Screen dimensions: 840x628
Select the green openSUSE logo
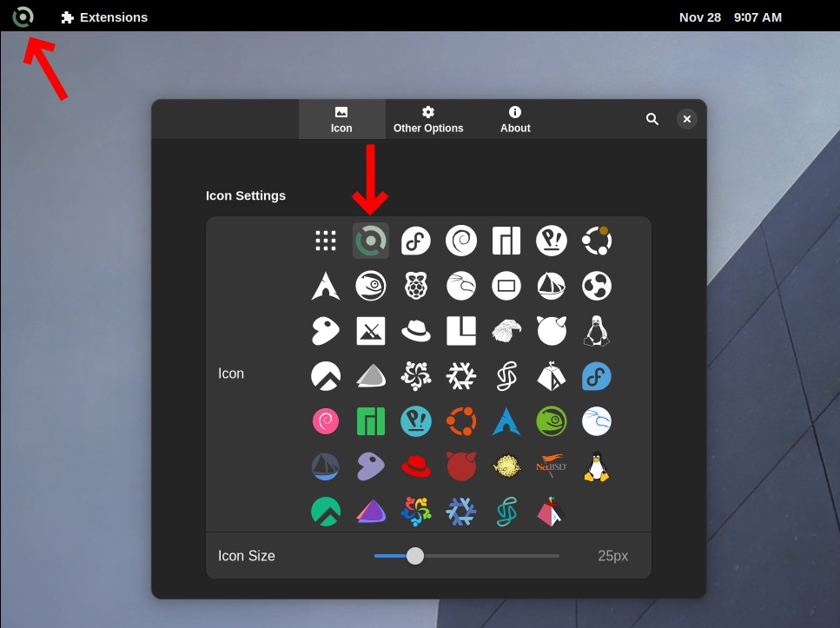pyautogui.click(x=552, y=421)
